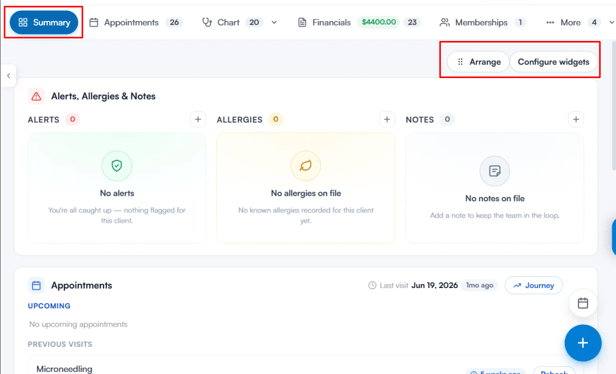Click the Appointments count badge 26
Screen dimensions: 616x374
(x=174, y=22)
